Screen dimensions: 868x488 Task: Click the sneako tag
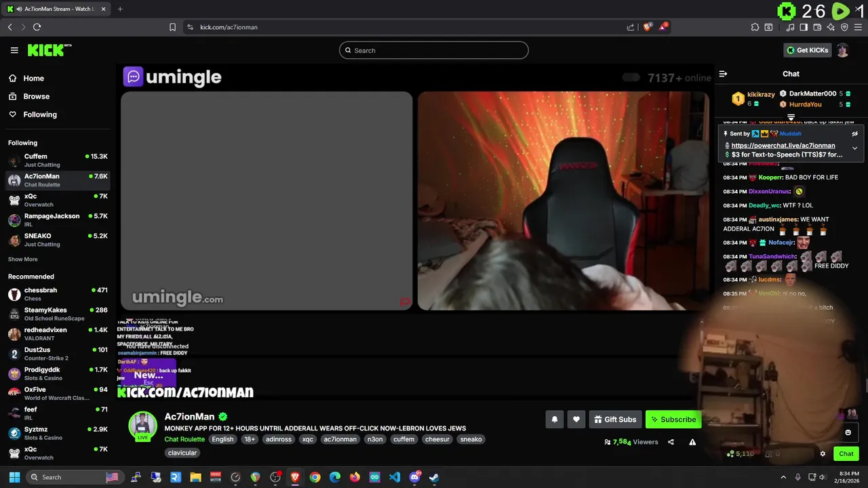(x=471, y=439)
